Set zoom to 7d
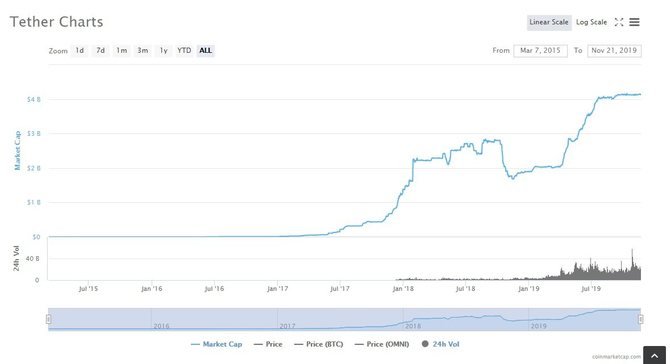 point(100,50)
